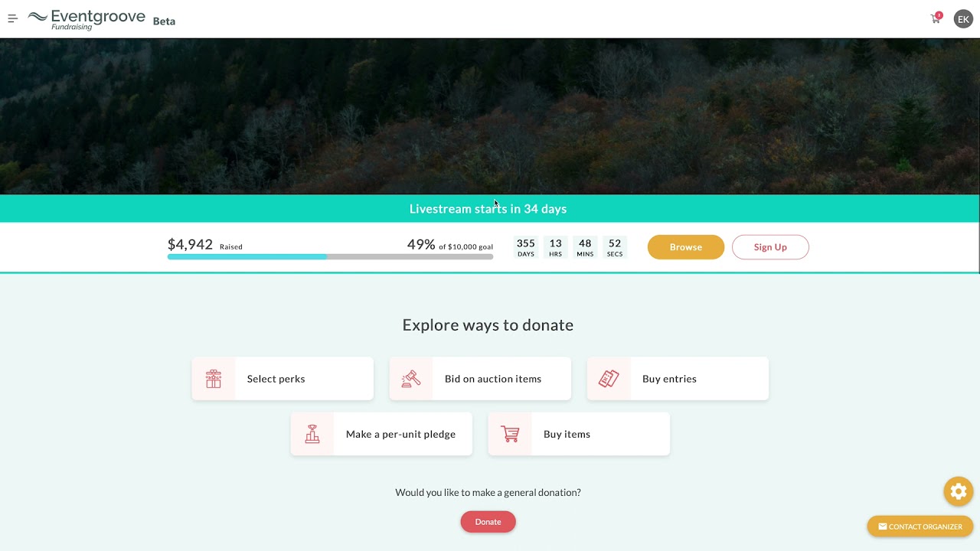The width and height of the screenshot is (980, 551).
Task: Click the per-unit pledge podium icon
Action: tap(312, 434)
